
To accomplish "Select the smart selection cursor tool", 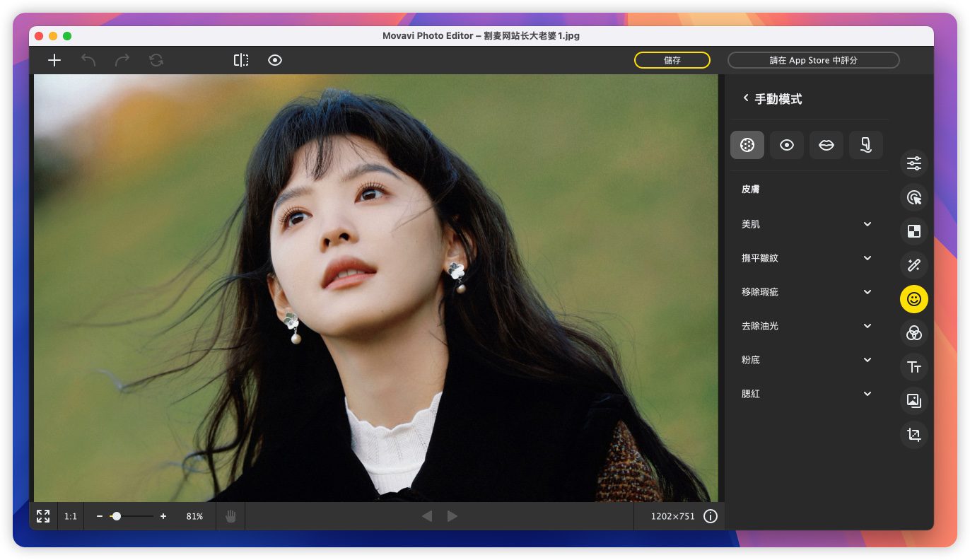I will pyautogui.click(x=914, y=197).
